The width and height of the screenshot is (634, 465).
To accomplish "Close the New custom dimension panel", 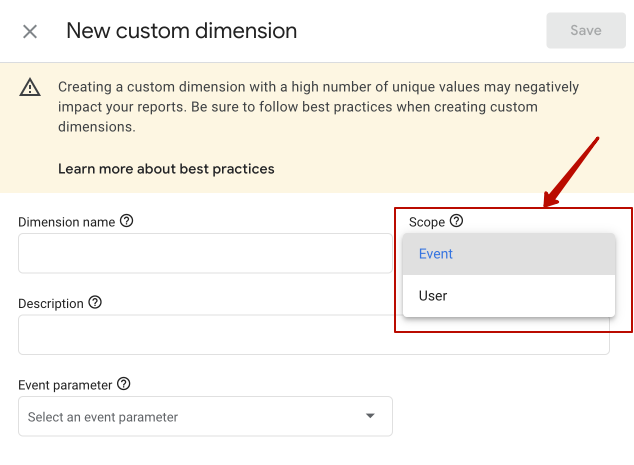I will (30, 31).
